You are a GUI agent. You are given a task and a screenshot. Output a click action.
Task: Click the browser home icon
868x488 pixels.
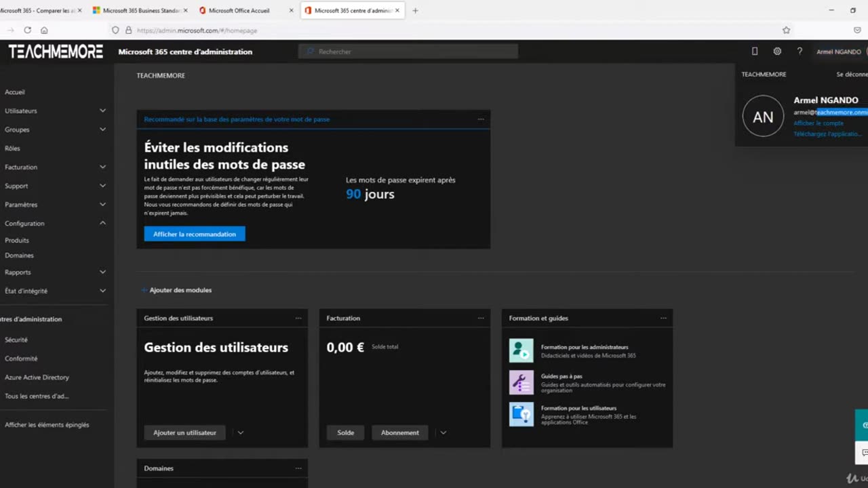pyautogui.click(x=44, y=30)
